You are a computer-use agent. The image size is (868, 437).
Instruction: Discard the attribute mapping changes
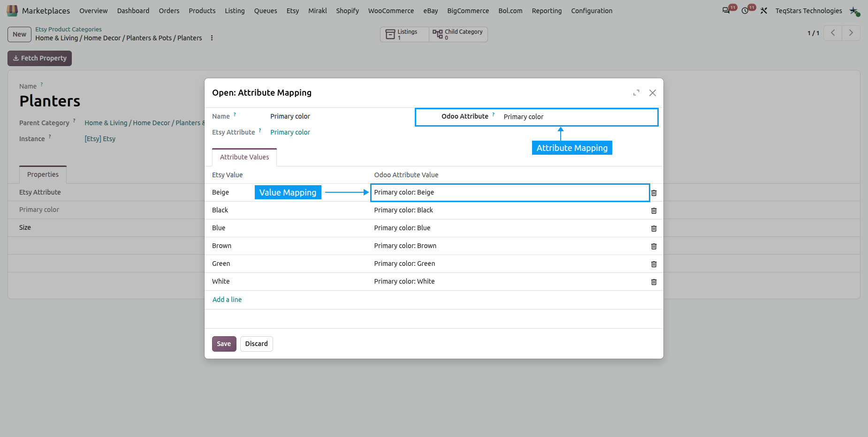click(256, 344)
